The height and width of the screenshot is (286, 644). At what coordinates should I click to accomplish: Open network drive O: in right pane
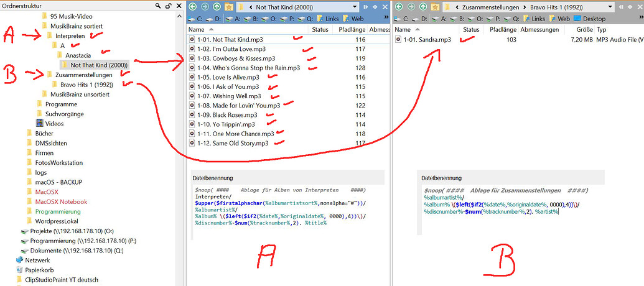pyautogui.click(x=474, y=19)
